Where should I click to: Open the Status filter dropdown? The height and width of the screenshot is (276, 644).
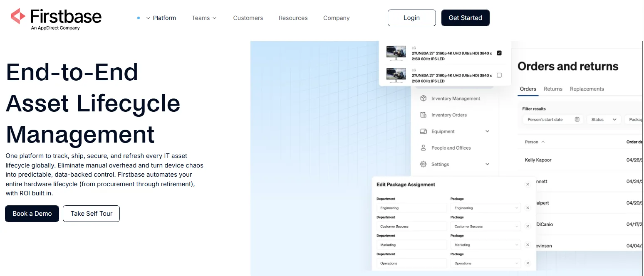pos(604,119)
